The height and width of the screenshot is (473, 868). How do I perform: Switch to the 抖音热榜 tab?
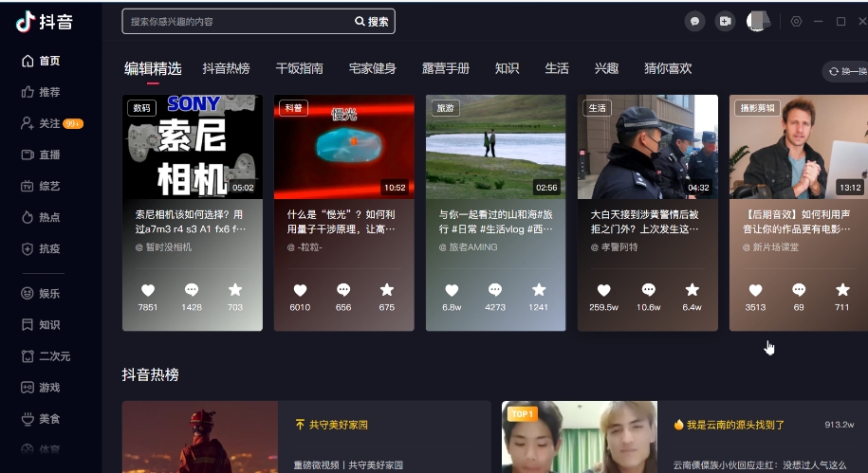tap(226, 68)
